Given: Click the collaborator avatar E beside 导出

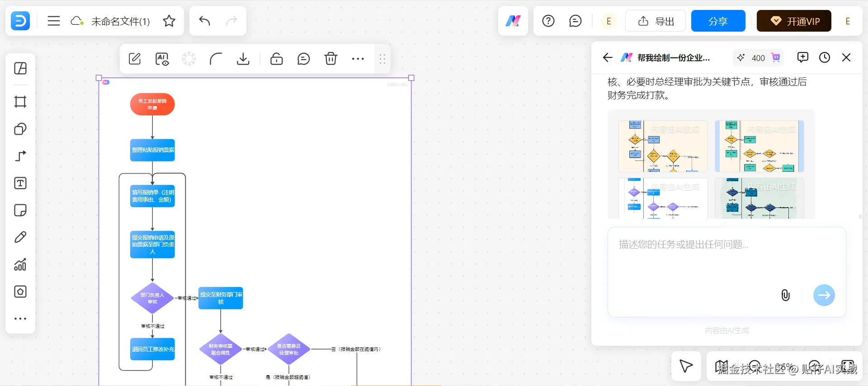Looking at the screenshot, I should tap(609, 21).
